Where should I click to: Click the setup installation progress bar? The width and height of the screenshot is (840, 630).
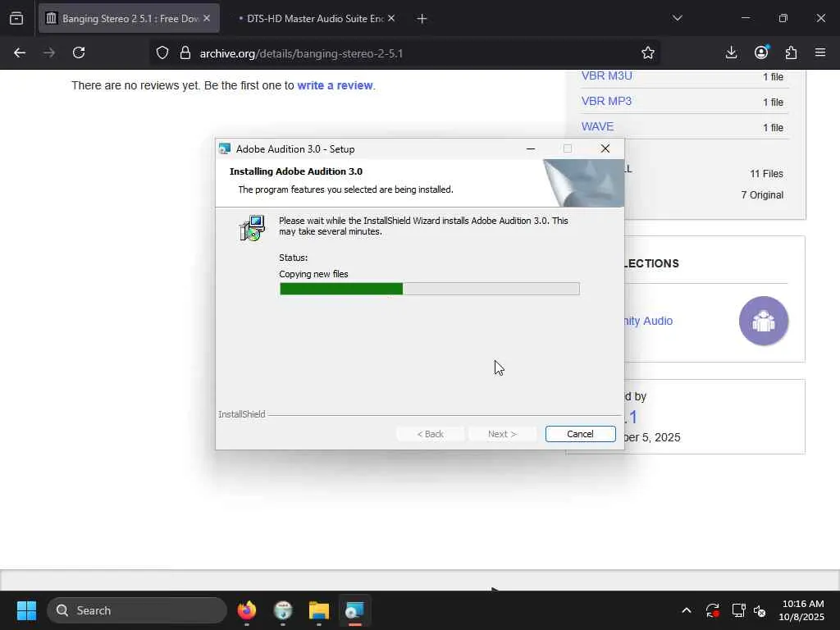pyautogui.click(x=430, y=289)
